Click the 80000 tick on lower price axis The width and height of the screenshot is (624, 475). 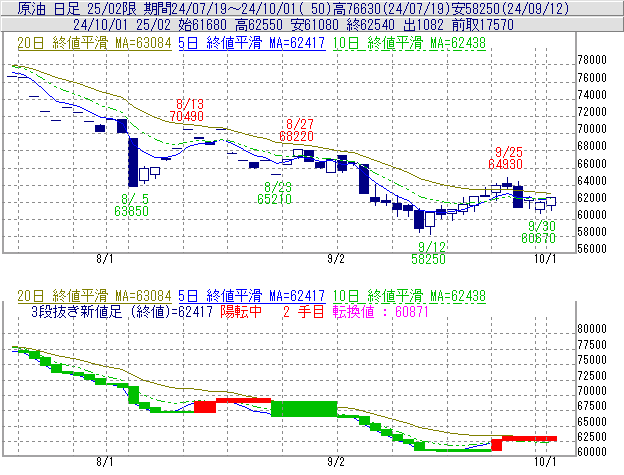(x=592, y=329)
